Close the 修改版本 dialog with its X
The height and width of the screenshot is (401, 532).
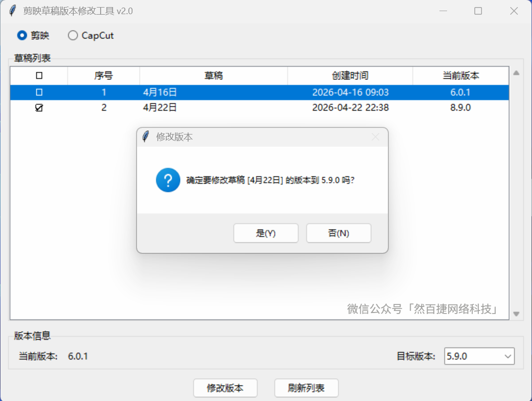375,137
